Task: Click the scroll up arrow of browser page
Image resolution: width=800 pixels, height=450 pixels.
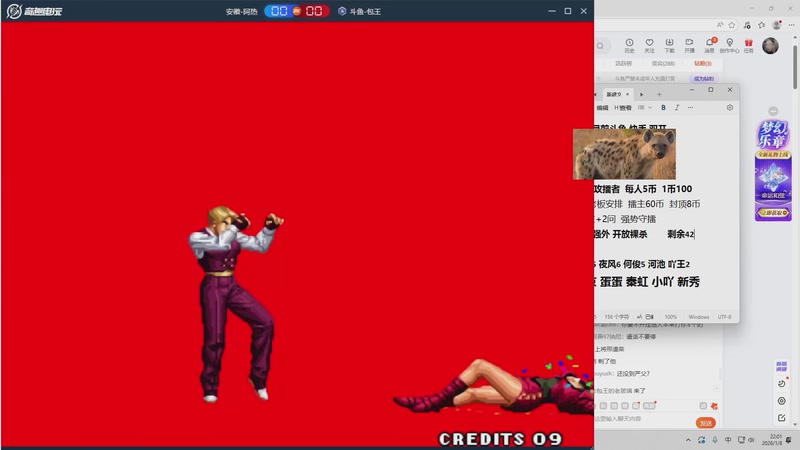Action: coord(795,37)
